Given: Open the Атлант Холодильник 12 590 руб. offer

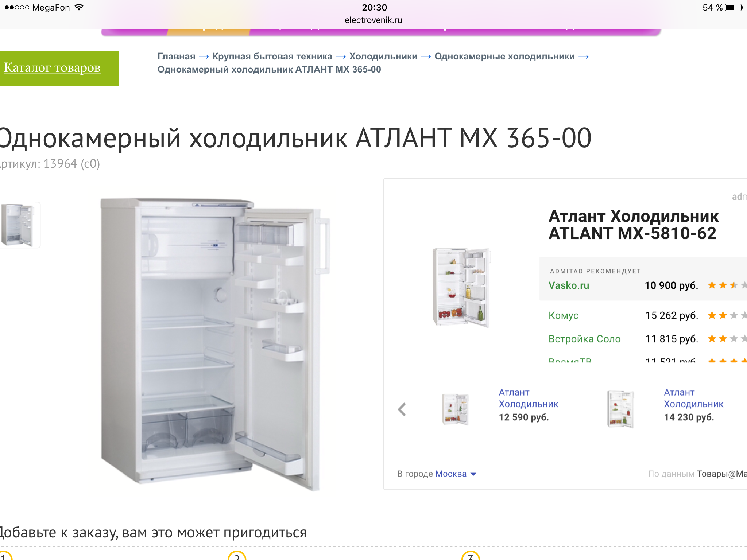Looking at the screenshot, I should pyautogui.click(x=528, y=405).
